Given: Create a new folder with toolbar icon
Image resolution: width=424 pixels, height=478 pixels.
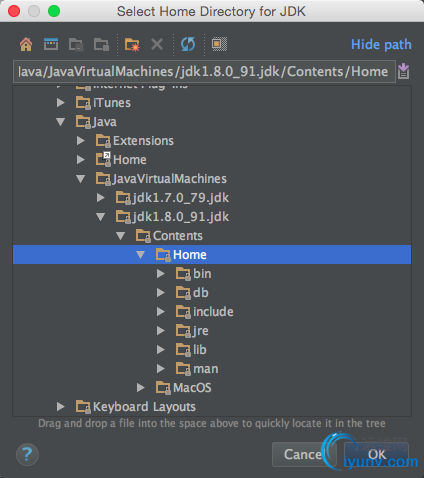Looking at the screenshot, I should coord(132,44).
